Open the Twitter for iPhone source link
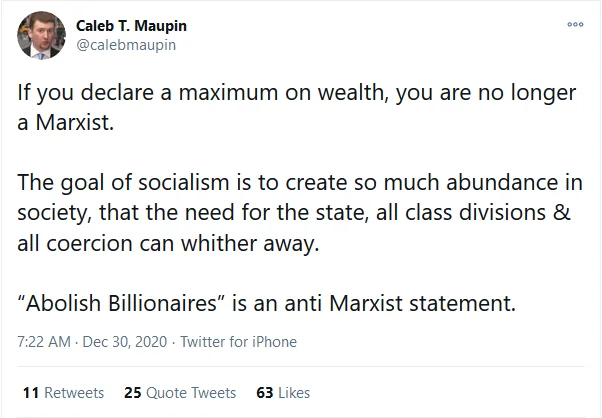The height and width of the screenshot is (418, 602). (238, 342)
